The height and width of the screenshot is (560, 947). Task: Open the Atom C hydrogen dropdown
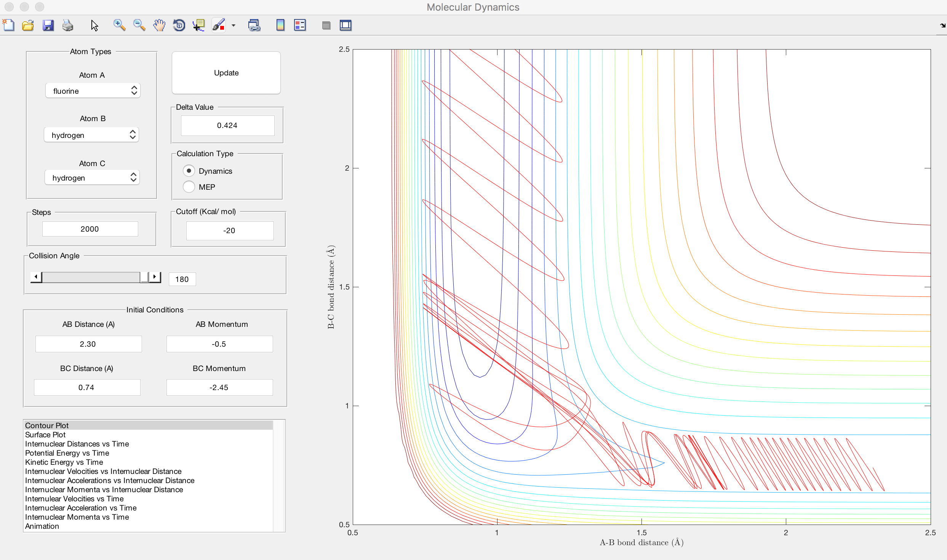tap(92, 178)
